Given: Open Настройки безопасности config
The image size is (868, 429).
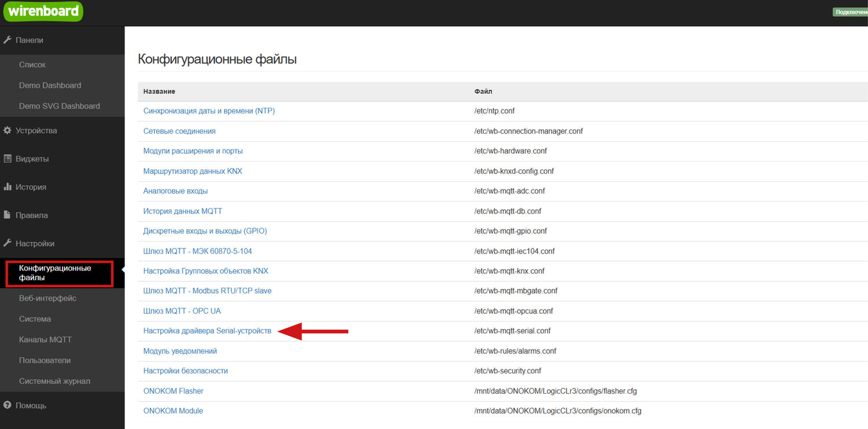Looking at the screenshot, I should point(186,371).
